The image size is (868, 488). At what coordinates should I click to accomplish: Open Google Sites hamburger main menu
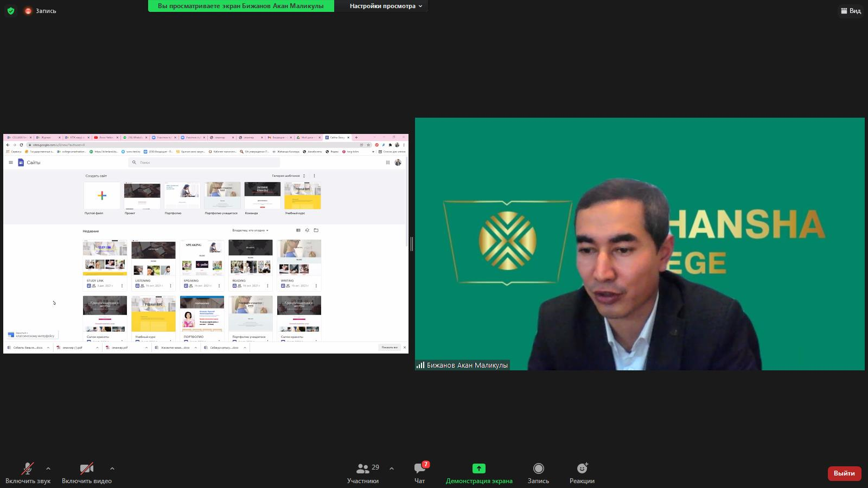coord(11,162)
